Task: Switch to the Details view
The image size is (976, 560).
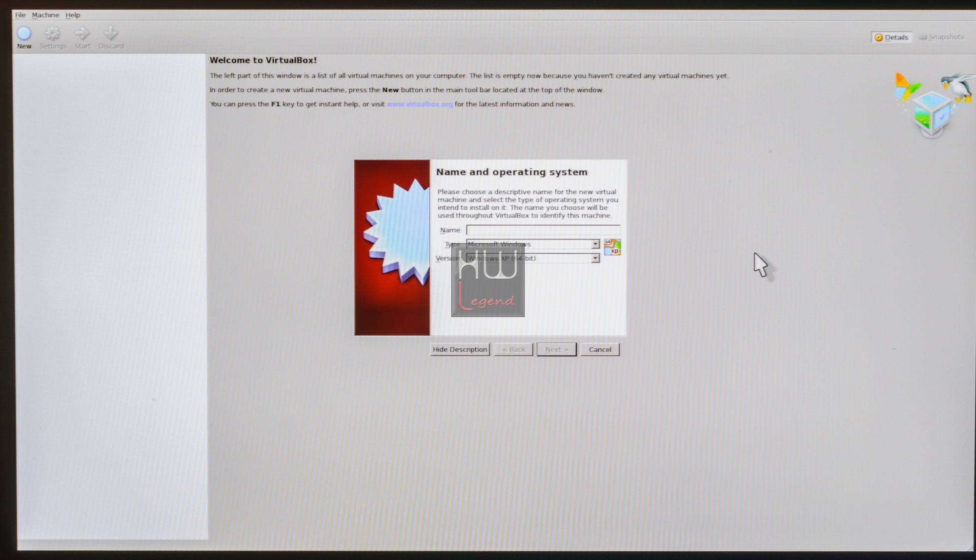Action: (x=891, y=37)
